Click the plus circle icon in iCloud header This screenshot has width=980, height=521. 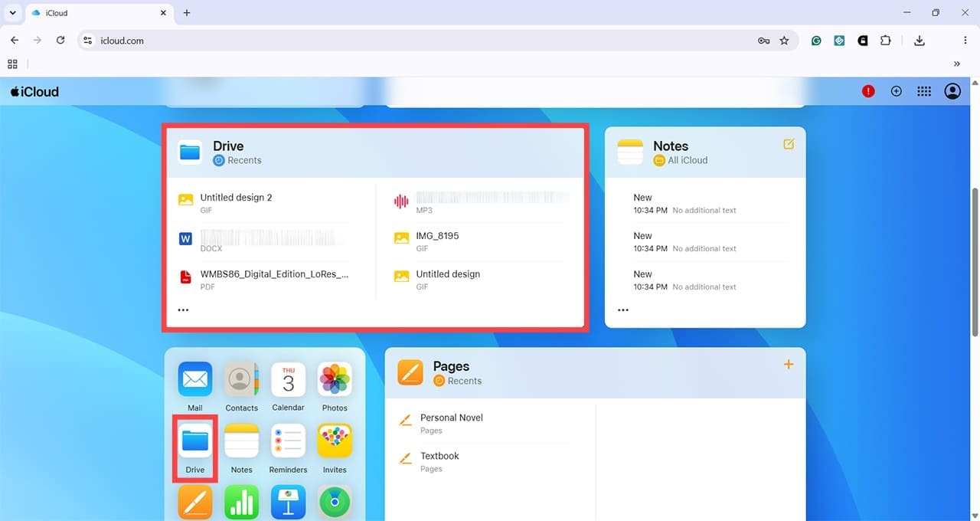(x=897, y=91)
